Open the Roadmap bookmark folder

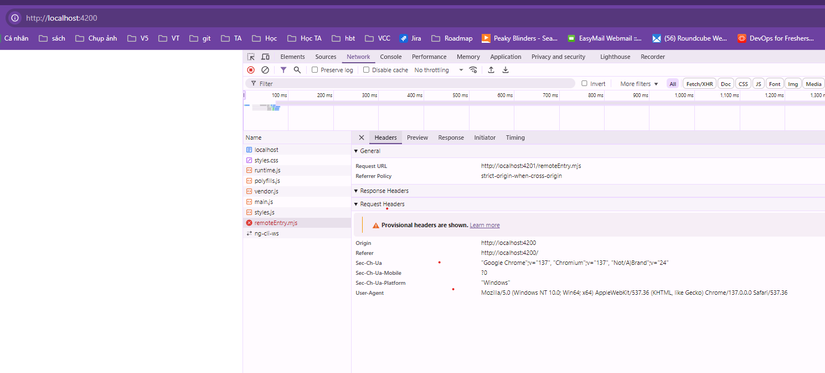[451, 38]
